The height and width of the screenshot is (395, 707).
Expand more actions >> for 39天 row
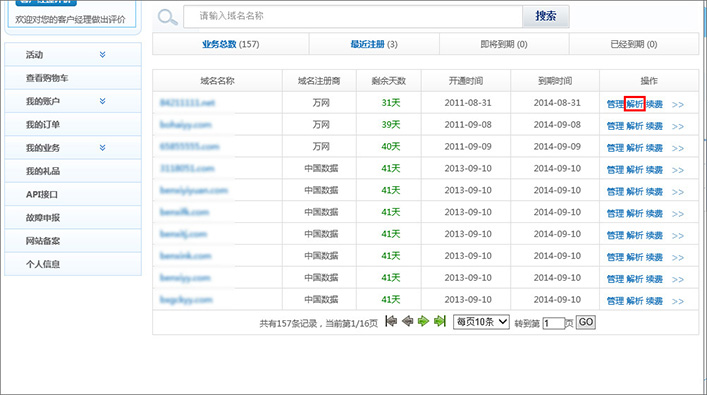coord(678,126)
